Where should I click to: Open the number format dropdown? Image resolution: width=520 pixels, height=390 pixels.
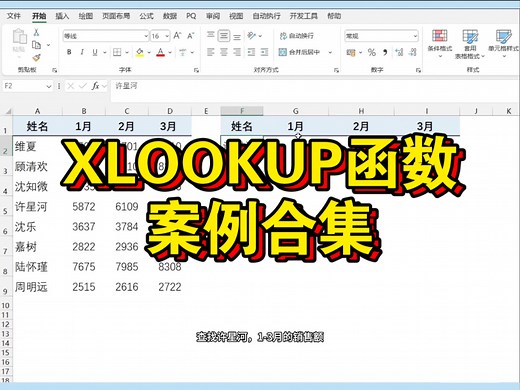point(415,36)
